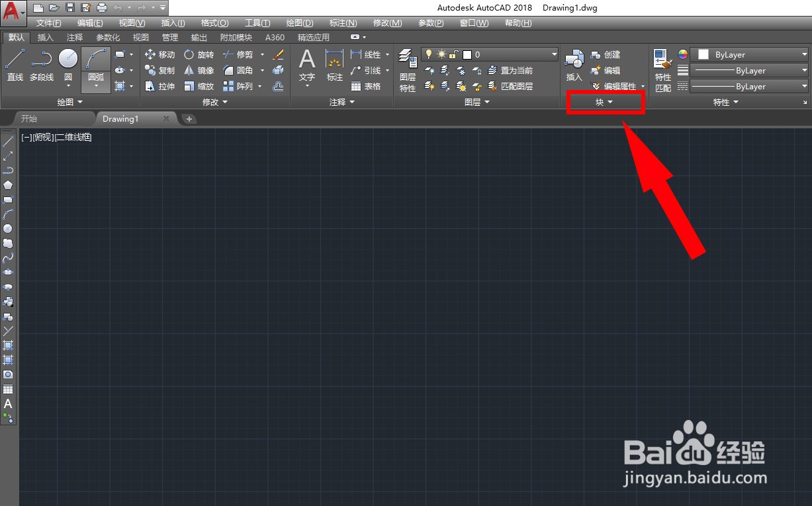Click the Plot printer icon in quick access toolbar
The width and height of the screenshot is (812, 506).
[101, 8]
